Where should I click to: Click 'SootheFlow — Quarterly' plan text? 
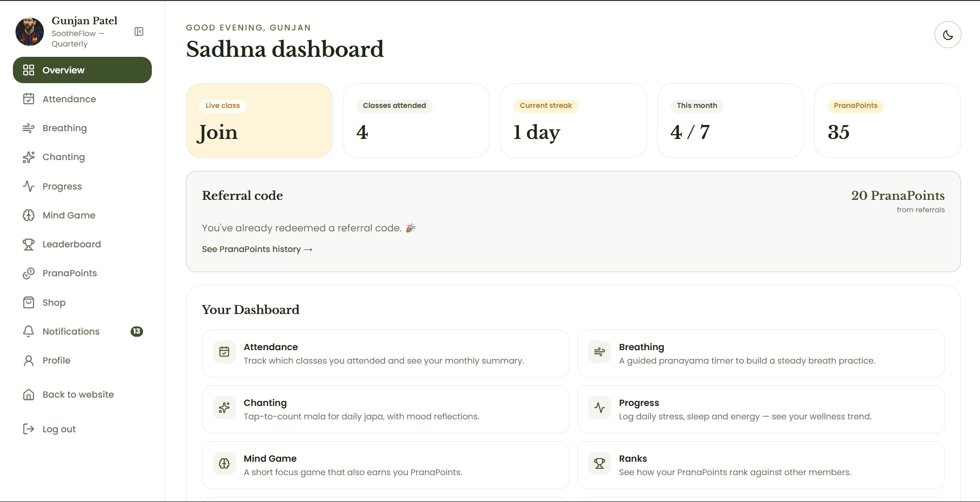coord(78,39)
